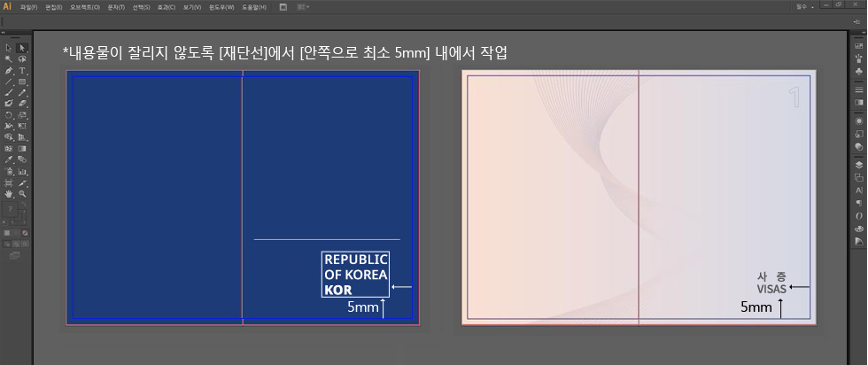This screenshot has height=365, width=868.
Task: Open the 문자(T) menu
Action: pyautogui.click(x=116, y=7)
